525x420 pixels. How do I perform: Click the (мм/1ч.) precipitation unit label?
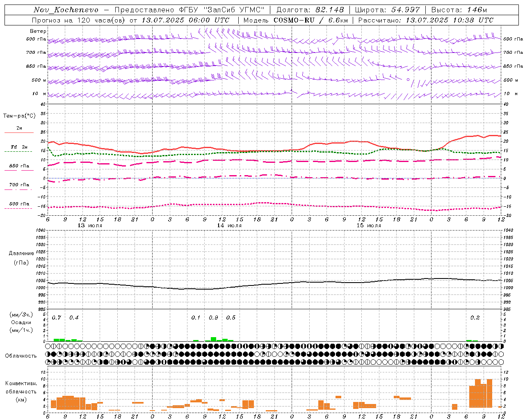(21, 330)
